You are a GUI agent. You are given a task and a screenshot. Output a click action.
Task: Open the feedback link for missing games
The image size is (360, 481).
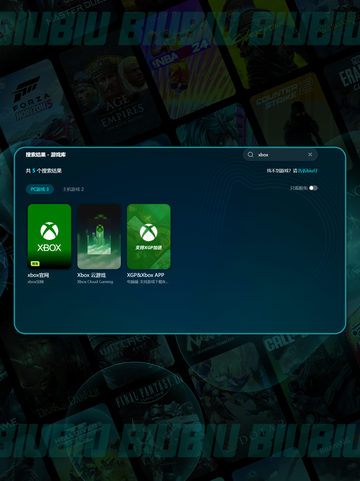(308, 171)
